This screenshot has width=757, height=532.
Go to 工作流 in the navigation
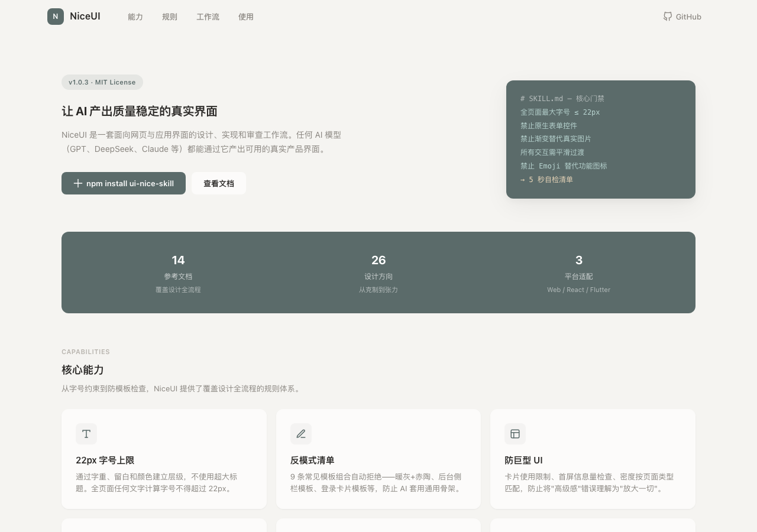point(208,17)
